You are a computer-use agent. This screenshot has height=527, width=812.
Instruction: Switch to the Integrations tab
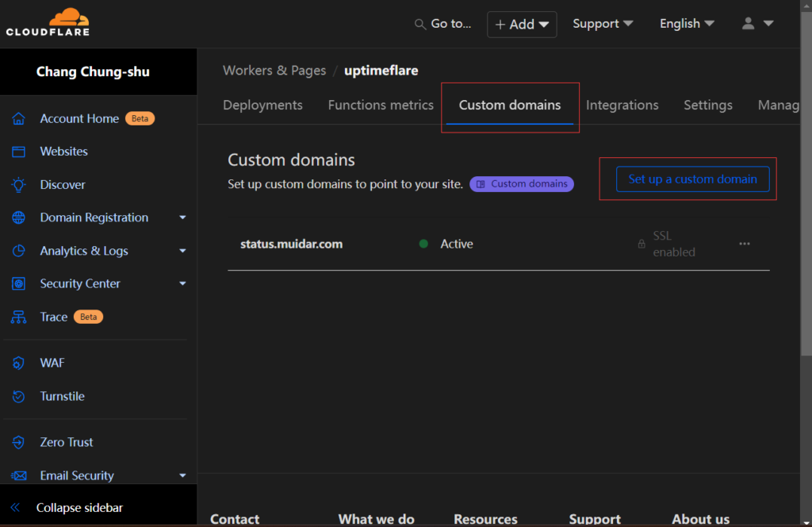click(x=622, y=106)
